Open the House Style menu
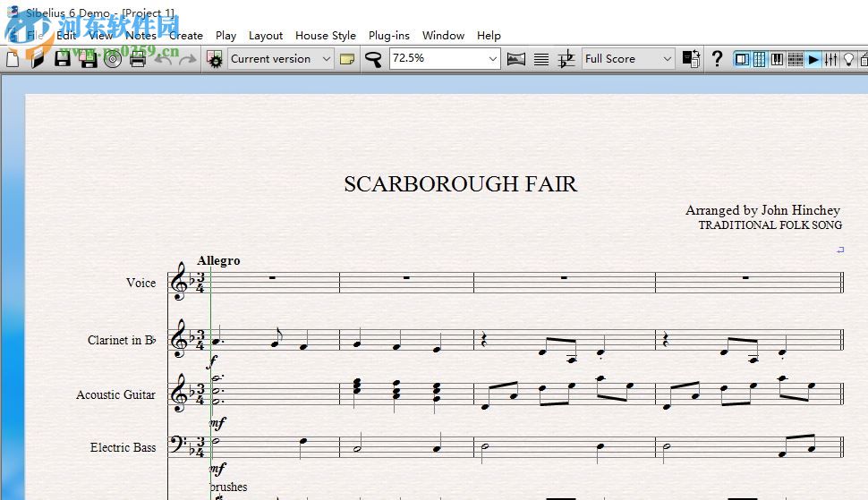 click(x=326, y=36)
